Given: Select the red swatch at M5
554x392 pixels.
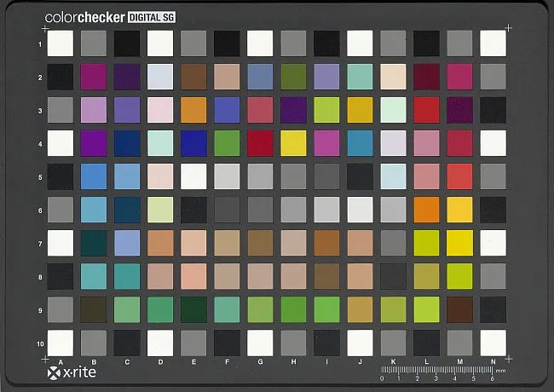Looking at the screenshot, I should coord(459,176).
